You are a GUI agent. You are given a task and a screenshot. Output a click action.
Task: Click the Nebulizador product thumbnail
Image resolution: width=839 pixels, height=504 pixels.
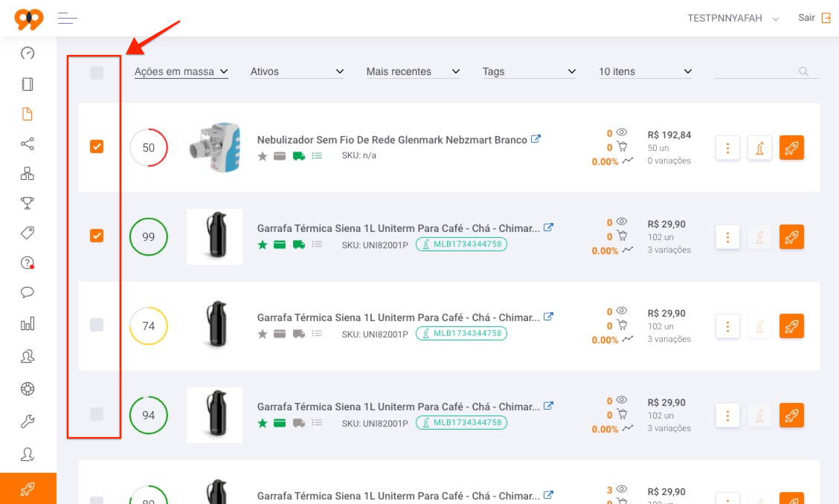coord(214,147)
